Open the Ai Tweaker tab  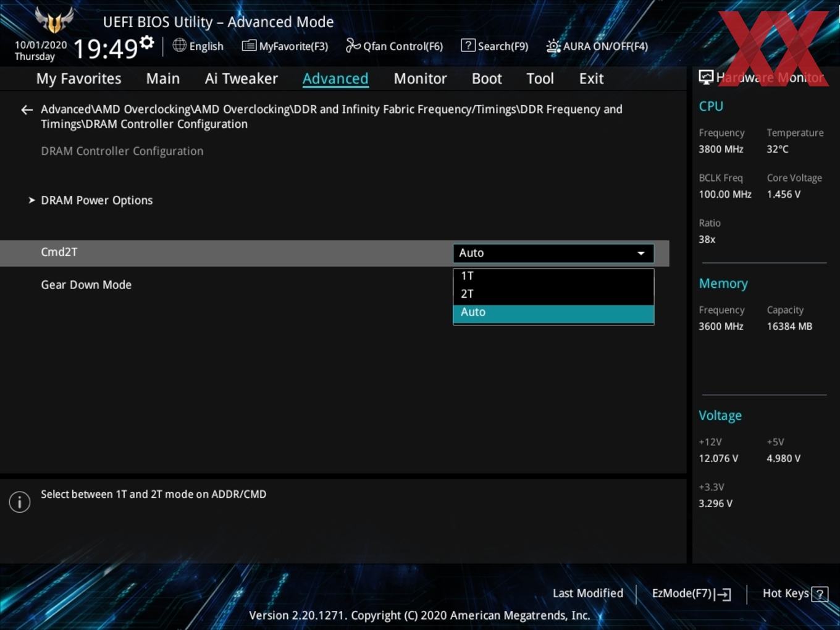coord(241,78)
